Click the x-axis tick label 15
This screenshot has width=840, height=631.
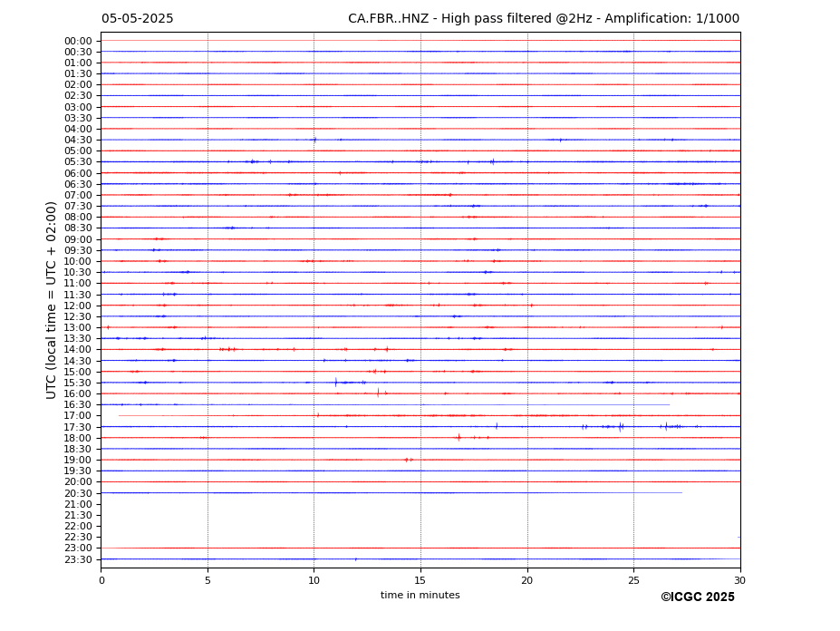(420, 580)
